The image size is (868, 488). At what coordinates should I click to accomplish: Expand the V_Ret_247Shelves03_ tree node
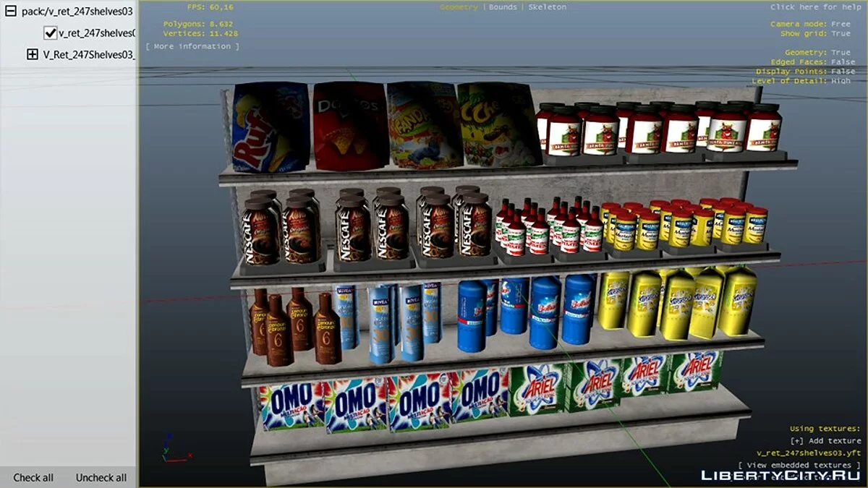[x=32, y=54]
